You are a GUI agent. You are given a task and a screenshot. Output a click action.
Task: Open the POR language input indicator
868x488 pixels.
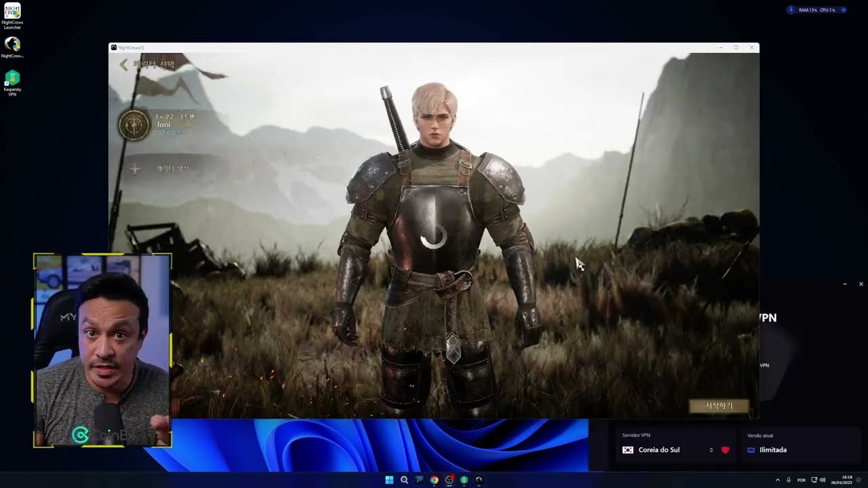coord(802,480)
